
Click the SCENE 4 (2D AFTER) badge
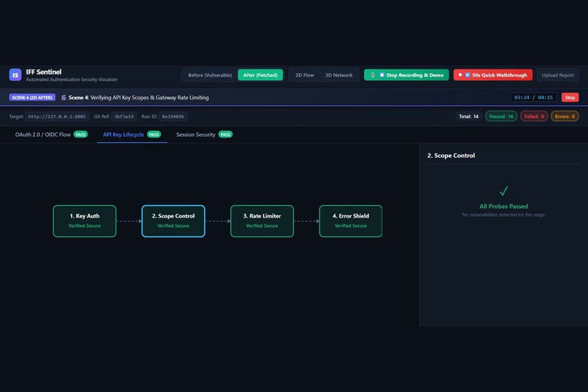(x=32, y=98)
